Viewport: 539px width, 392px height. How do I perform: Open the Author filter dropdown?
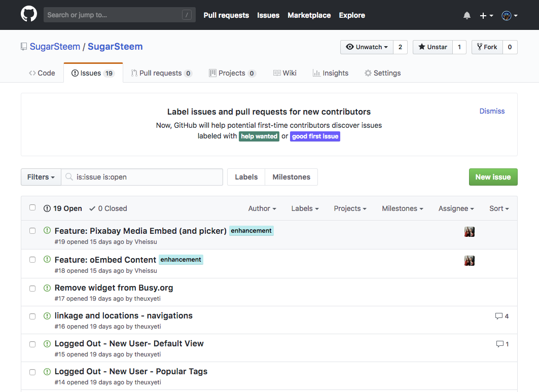click(262, 208)
